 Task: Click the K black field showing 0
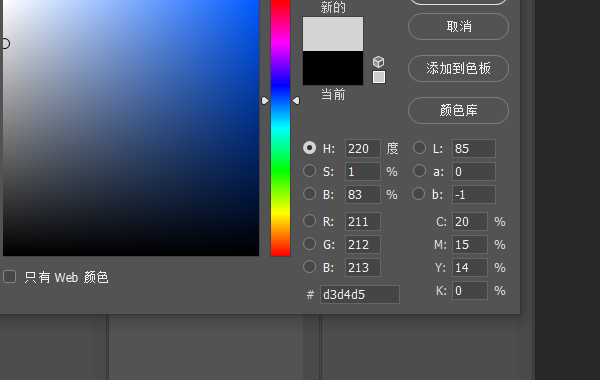470,290
